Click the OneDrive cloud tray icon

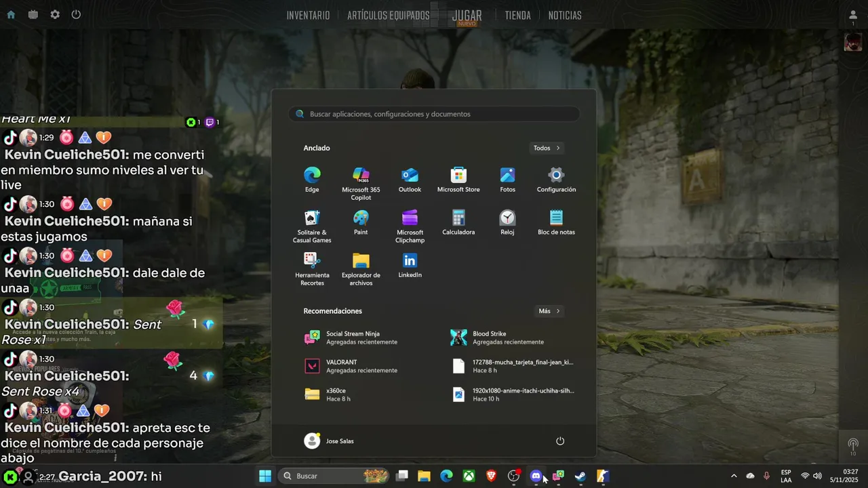click(x=750, y=476)
